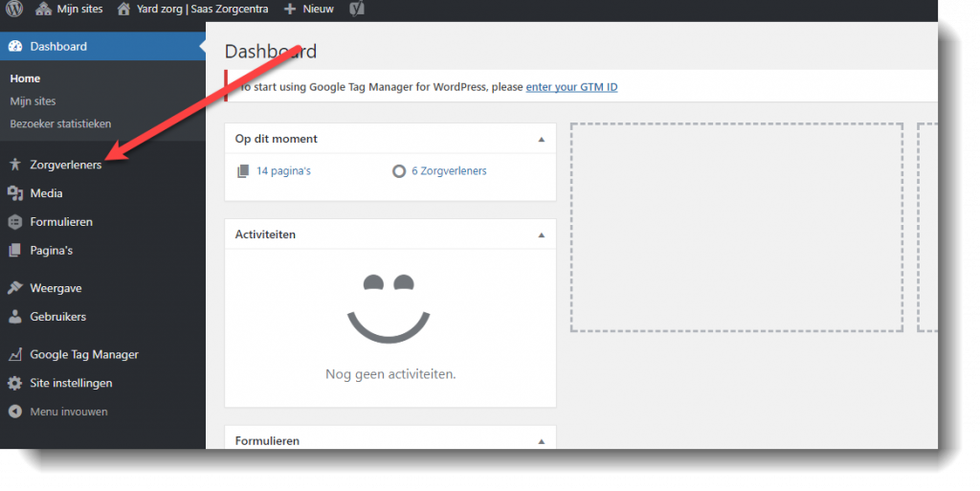Open Bezoeker statistieken submenu link
Screen dimensions: 980x491
coord(60,123)
